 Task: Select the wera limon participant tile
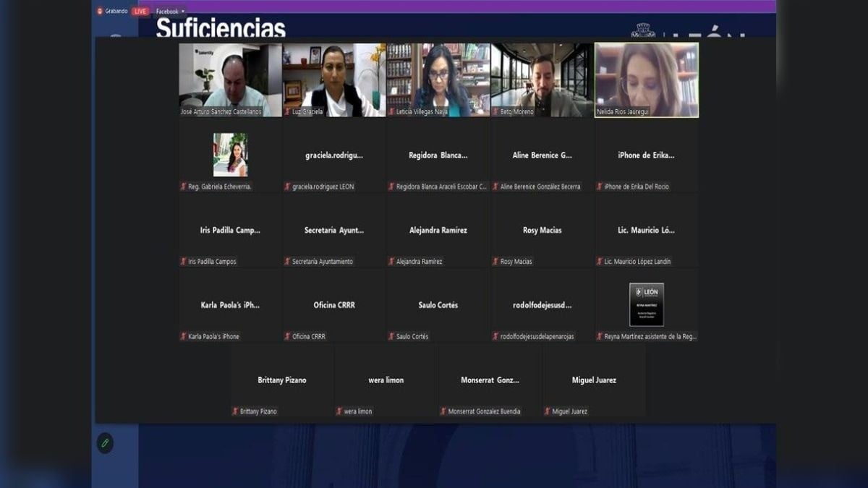click(x=386, y=380)
